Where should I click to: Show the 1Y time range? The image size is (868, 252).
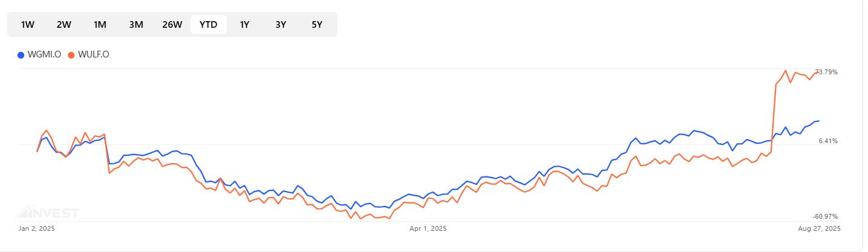point(244,25)
